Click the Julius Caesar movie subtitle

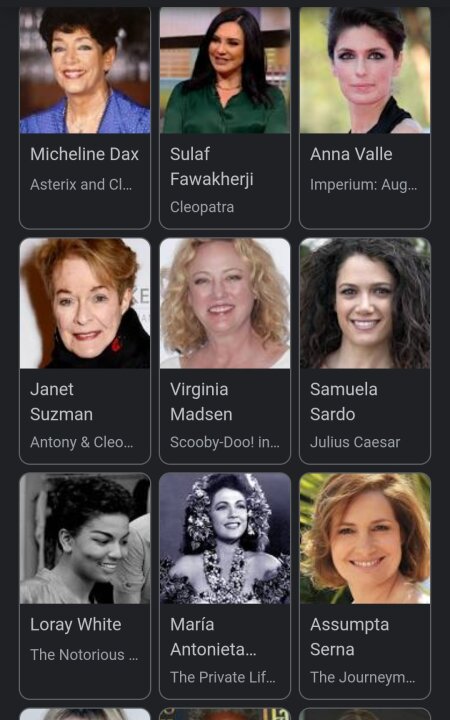coord(355,442)
